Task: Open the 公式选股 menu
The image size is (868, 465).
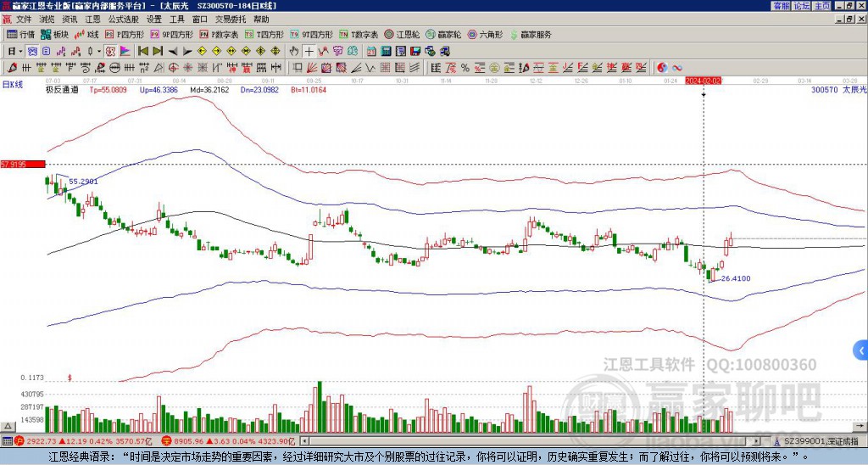Action: [124, 20]
